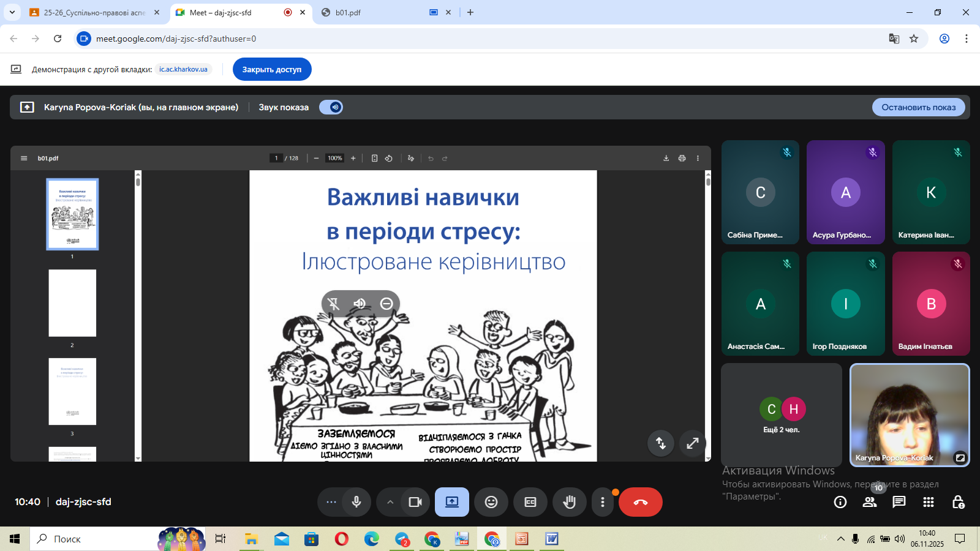Download the b01.pdf document

[x=666, y=158]
